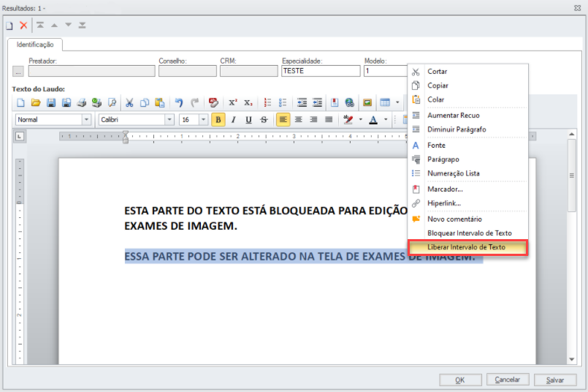Click the Salvar button
Viewport: 588px width, 392px height.
(555, 380)
